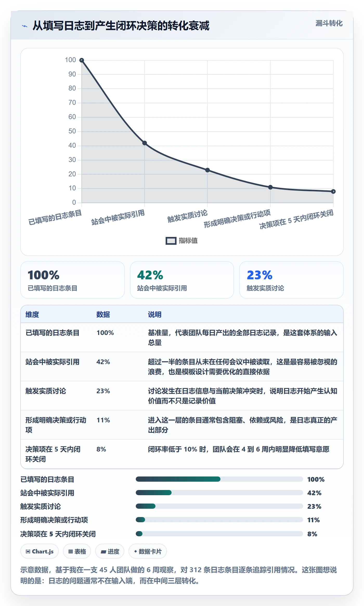Viewport: 364px width, 606px height.
Task: Click the bar icon inside the 进度 chip
Action: (103, 552)
